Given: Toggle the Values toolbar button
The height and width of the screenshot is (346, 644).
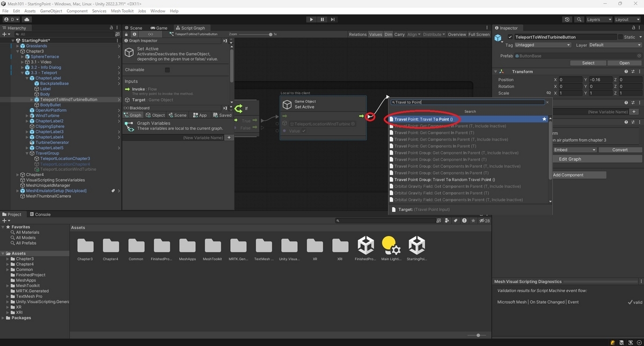Looking at the screenshot, I should [x=376, y=34].
